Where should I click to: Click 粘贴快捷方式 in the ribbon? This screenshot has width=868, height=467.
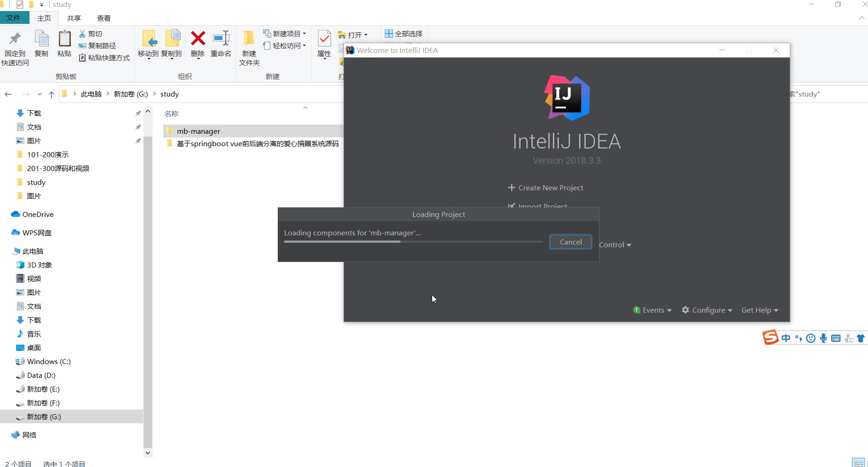104,57
